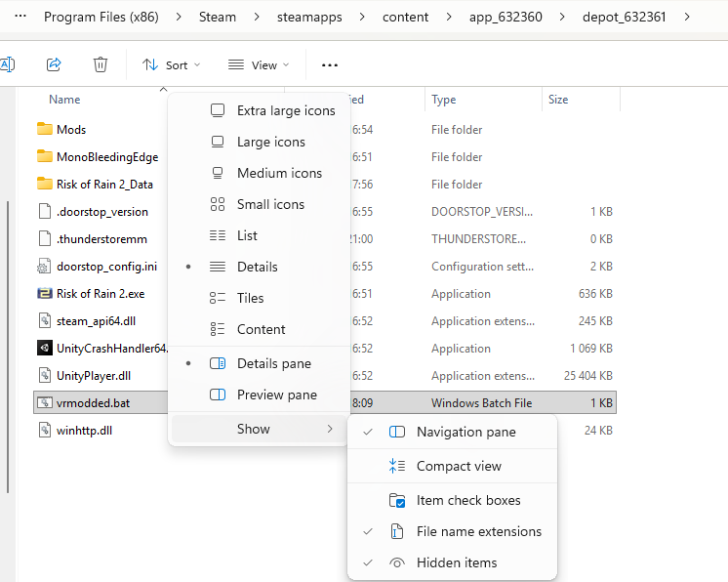Select the Risk of Rain 2_Data folder icon

[45, 184]
